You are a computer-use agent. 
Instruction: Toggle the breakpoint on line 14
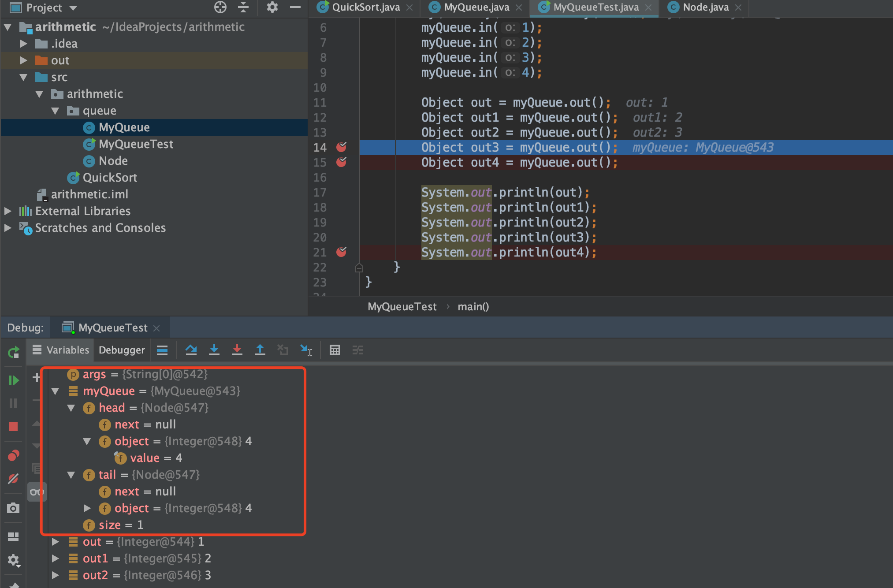point(341,147)
